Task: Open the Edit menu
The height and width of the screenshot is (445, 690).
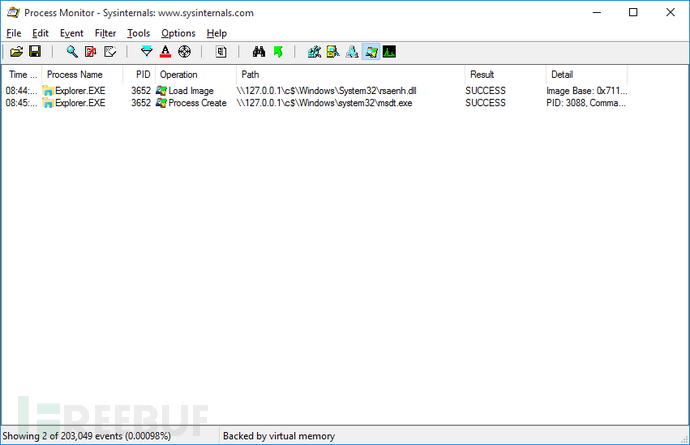Action: 40,33
